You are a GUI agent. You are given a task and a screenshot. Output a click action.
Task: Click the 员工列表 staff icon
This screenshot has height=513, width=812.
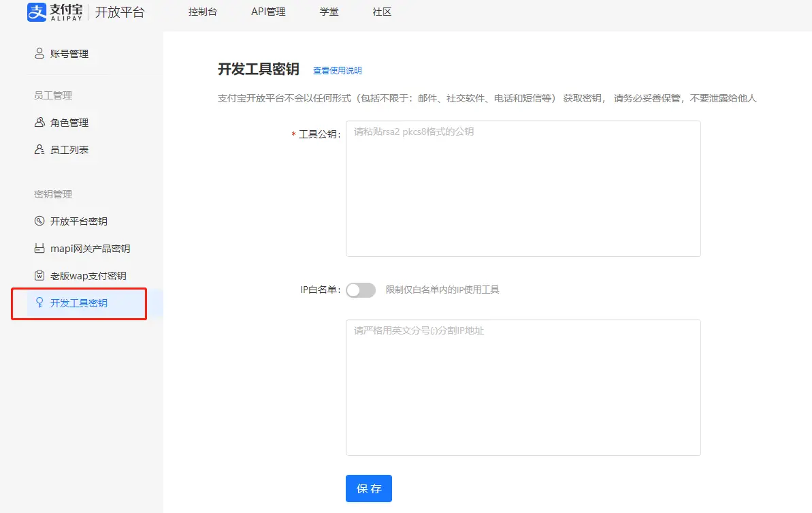point(39,150)
